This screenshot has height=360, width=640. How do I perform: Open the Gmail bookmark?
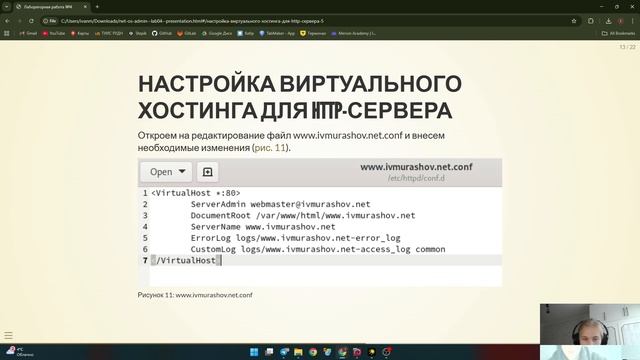[x=28, y=33]
